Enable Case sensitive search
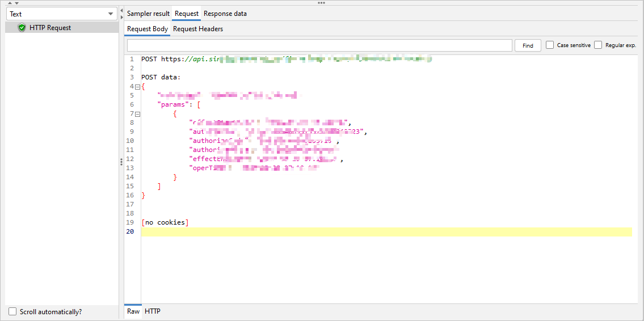 pyautogui.click(x=550, y=45)
